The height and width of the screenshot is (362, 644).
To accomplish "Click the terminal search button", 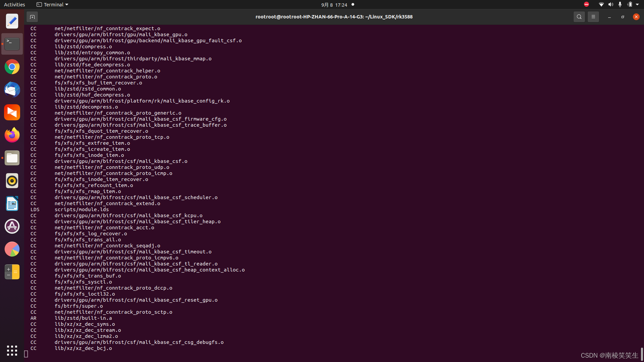I will [x=579, y=16].
